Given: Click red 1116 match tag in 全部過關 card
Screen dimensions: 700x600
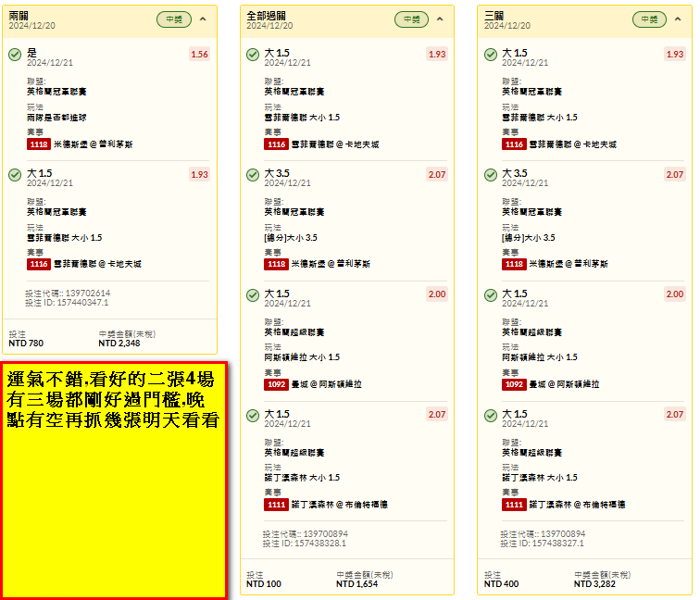Looking at the screenshot, I should [x=276, y=144].
